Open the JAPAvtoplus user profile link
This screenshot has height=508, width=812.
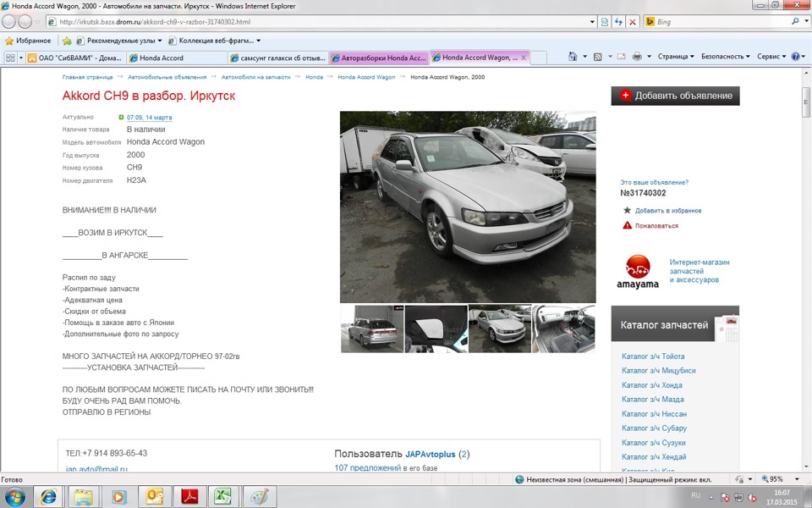point(430,454)
